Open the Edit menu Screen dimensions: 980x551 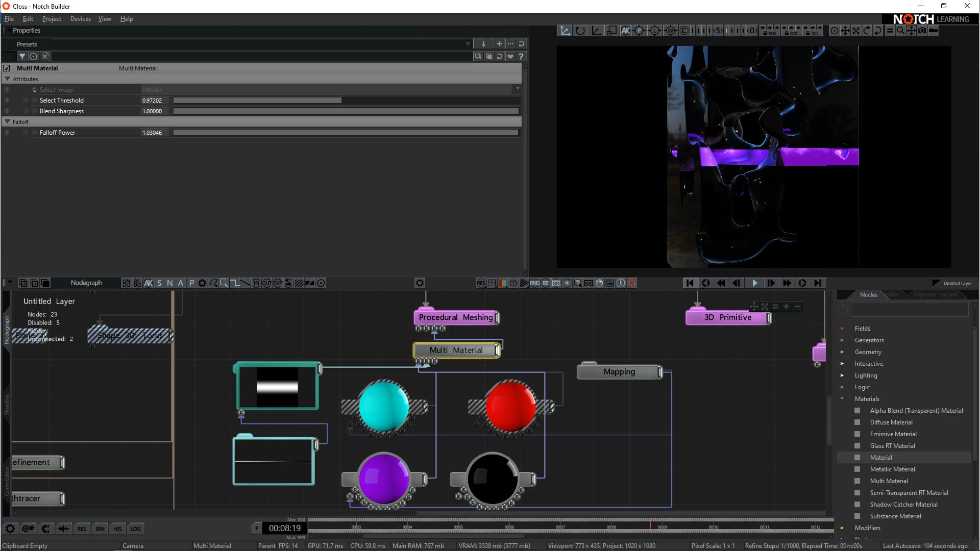[28, 19]
